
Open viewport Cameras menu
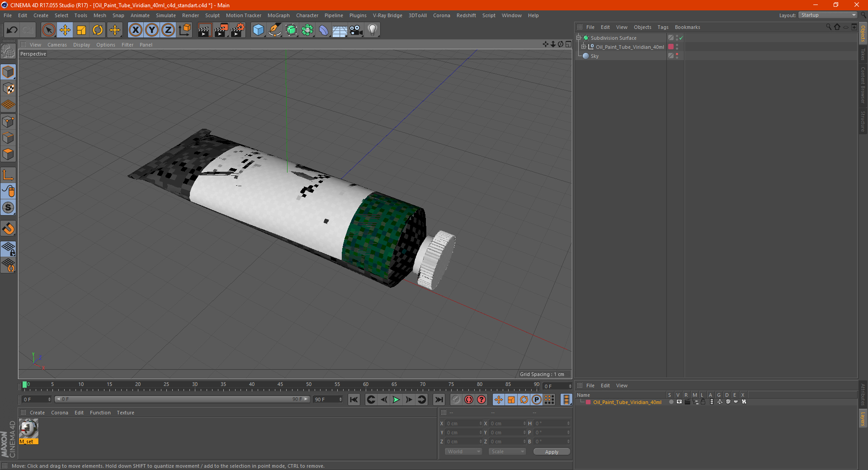tap(57, 45)
